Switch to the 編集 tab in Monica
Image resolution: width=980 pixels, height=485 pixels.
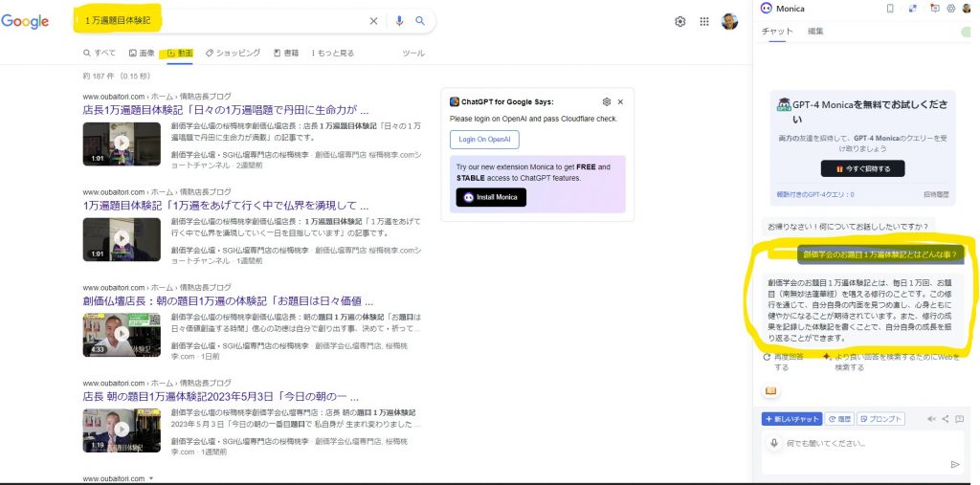[x=815, y=32]
